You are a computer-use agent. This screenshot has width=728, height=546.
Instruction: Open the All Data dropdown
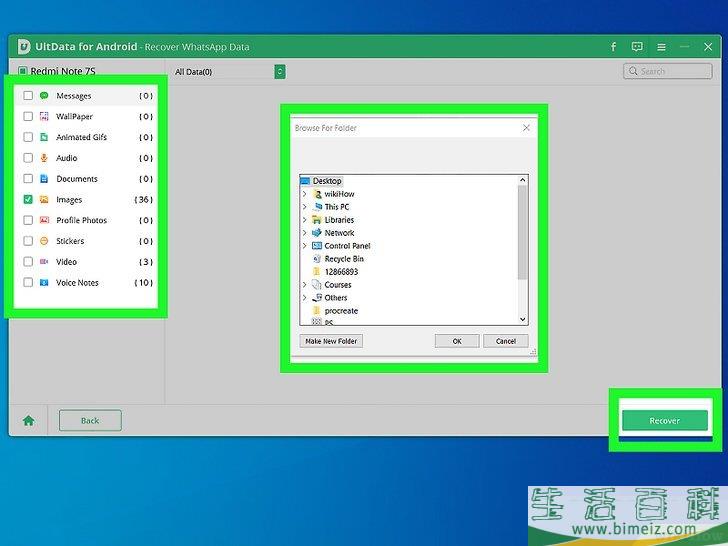(280, 72)
